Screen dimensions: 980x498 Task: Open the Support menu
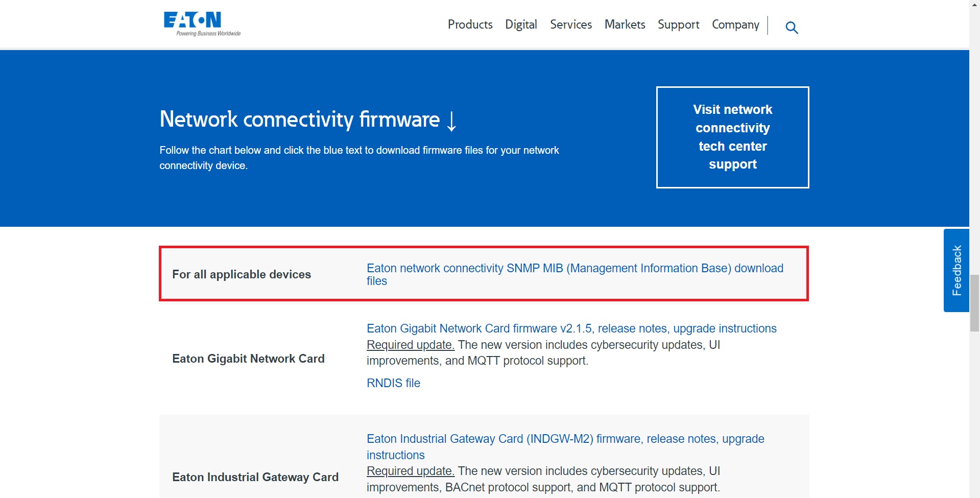pyautogui.click(x=678, y=25)
